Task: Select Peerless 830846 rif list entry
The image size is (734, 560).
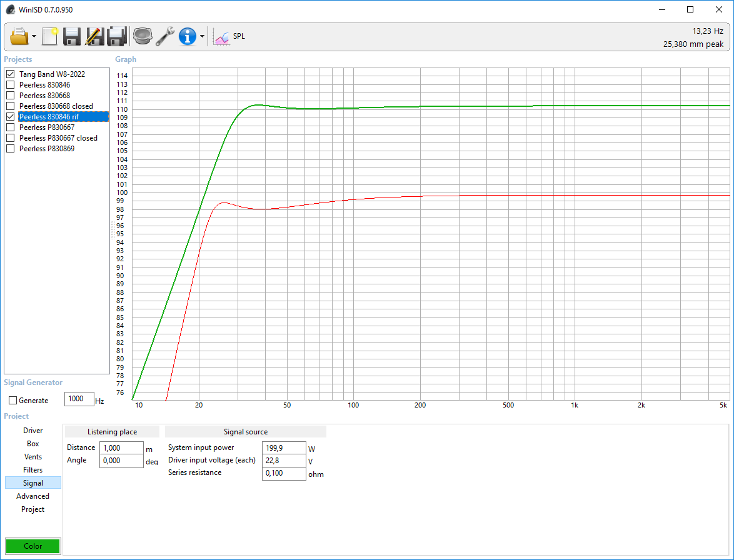Action: [x=63, y=116]
